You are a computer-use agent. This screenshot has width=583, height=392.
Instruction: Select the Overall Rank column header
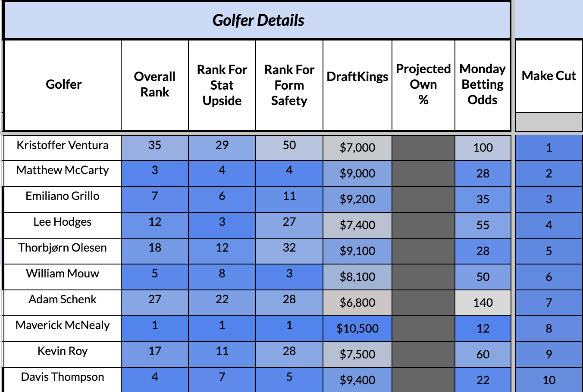tap(155, 84)
